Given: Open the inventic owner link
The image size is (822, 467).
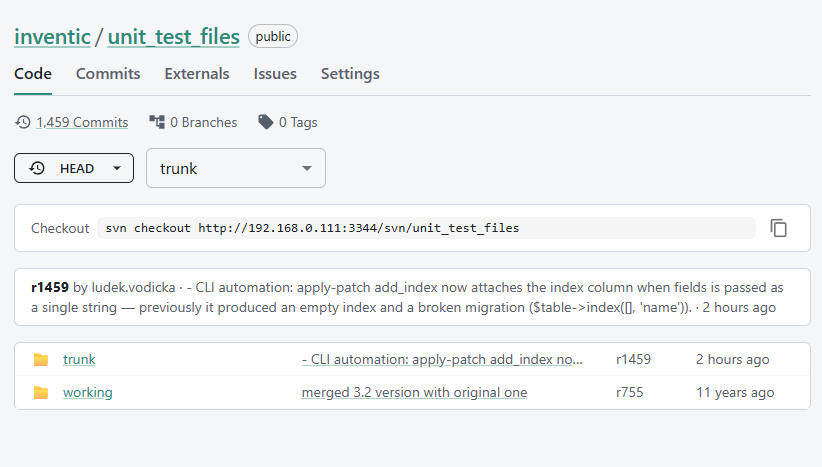Looking at the screenshot, I should click(x=52, y=37).
